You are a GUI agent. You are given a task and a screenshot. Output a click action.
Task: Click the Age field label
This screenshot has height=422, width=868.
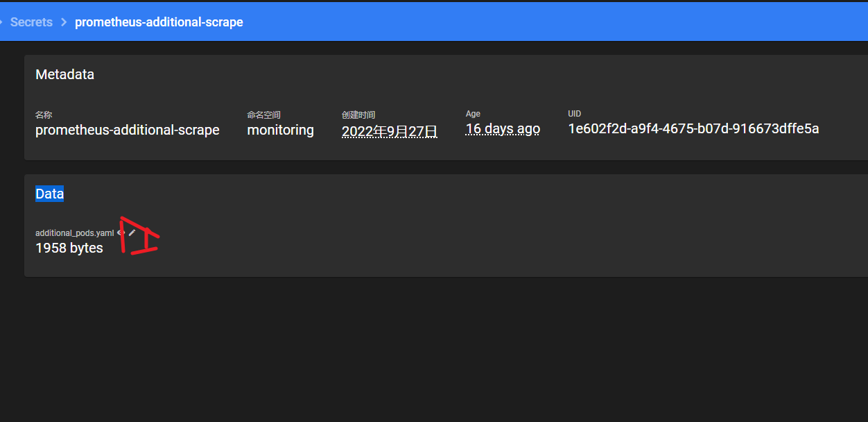tap(473, 114)
